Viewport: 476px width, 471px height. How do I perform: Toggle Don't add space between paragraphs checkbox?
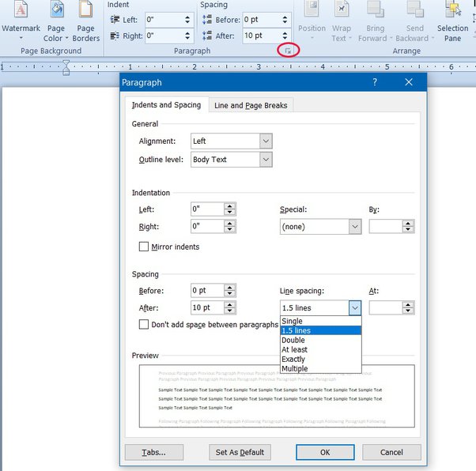coord(144,324)
